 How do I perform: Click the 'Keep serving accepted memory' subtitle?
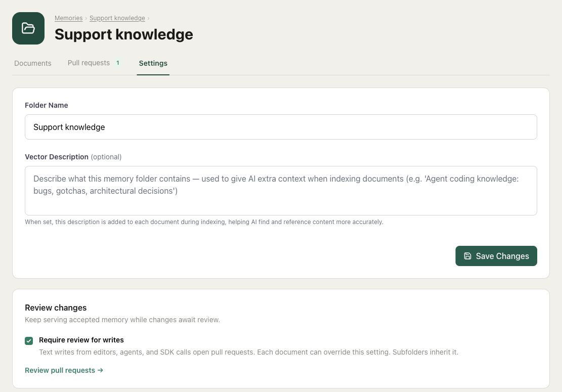pyautogui.click(x=122, y=320)
